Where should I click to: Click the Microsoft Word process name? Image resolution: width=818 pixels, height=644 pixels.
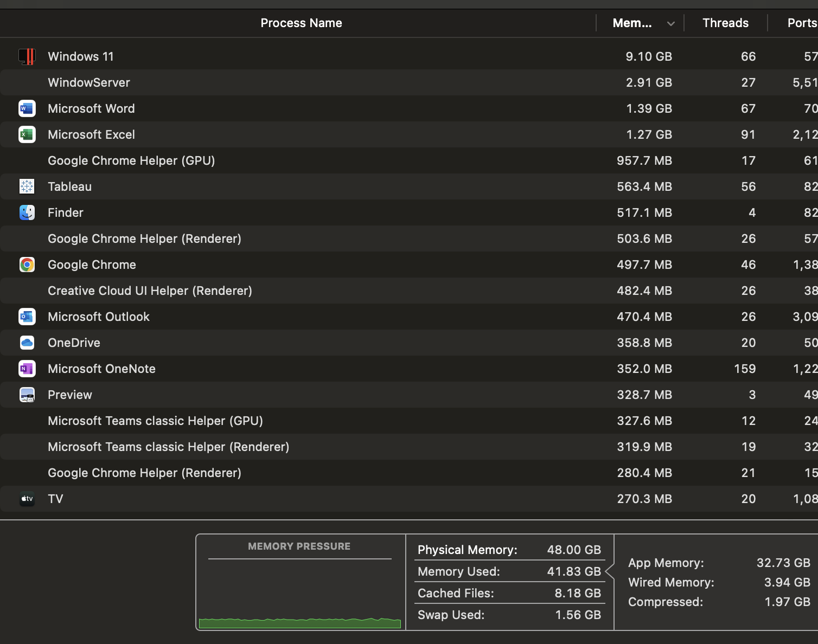(91, 108)
